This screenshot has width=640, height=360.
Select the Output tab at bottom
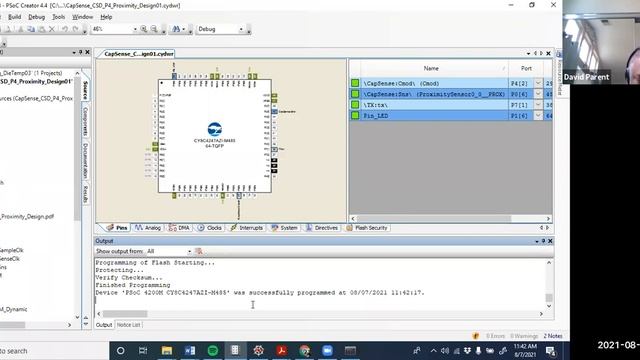104,325
